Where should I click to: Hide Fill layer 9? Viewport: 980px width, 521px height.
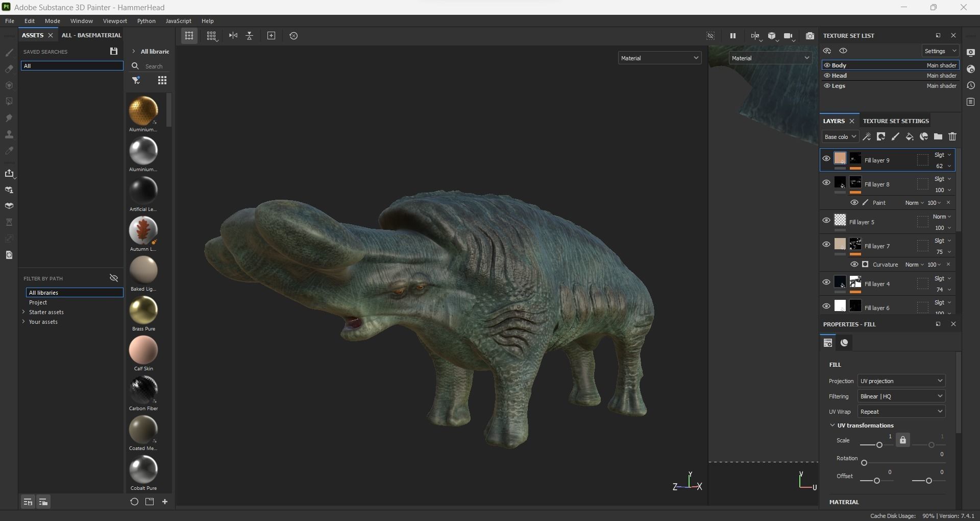[x=826, y=158]
